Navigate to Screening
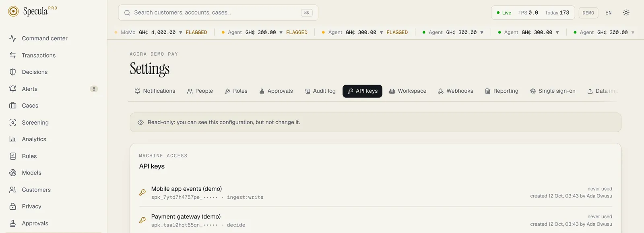The height and width of the screenshot is (233, 644). pos(54,123)
